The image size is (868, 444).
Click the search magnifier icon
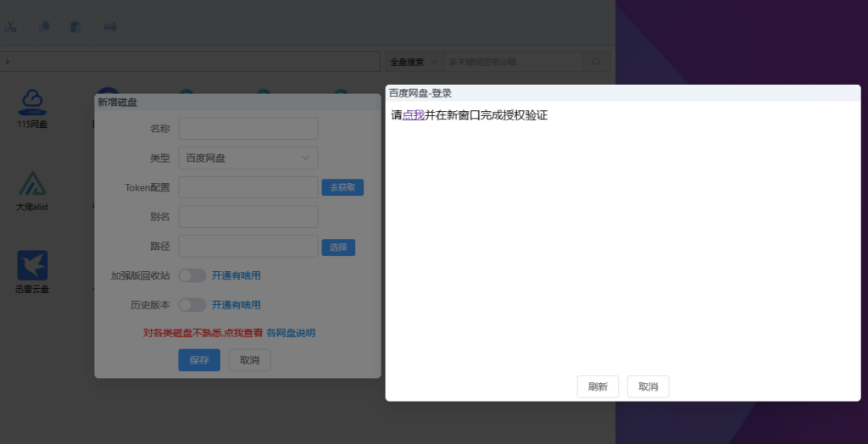coord(596,62)
